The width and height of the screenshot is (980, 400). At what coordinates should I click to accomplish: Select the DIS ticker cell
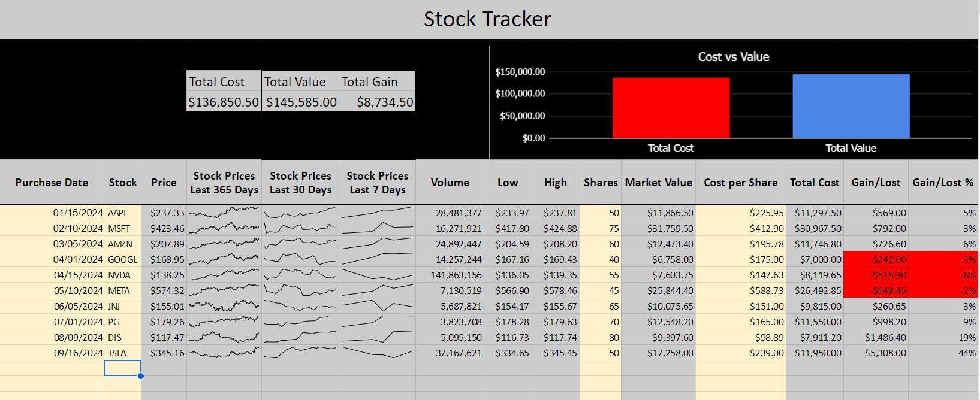click(123, 337)
